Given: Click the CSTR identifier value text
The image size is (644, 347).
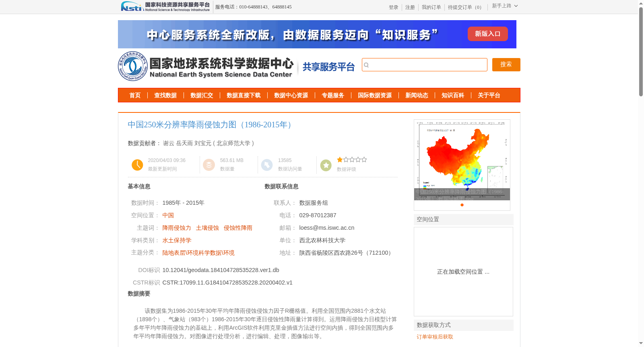Looking at the screenshot, I should pyautogui.click(x=227, y=283).
